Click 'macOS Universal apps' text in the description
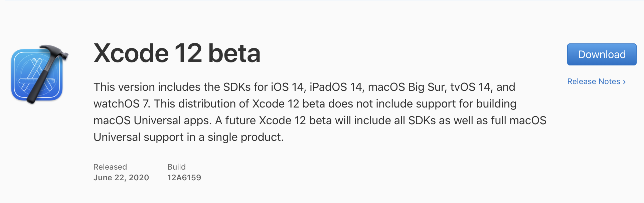The width and height of the screenshot is (644, 203). coord(152,121)
